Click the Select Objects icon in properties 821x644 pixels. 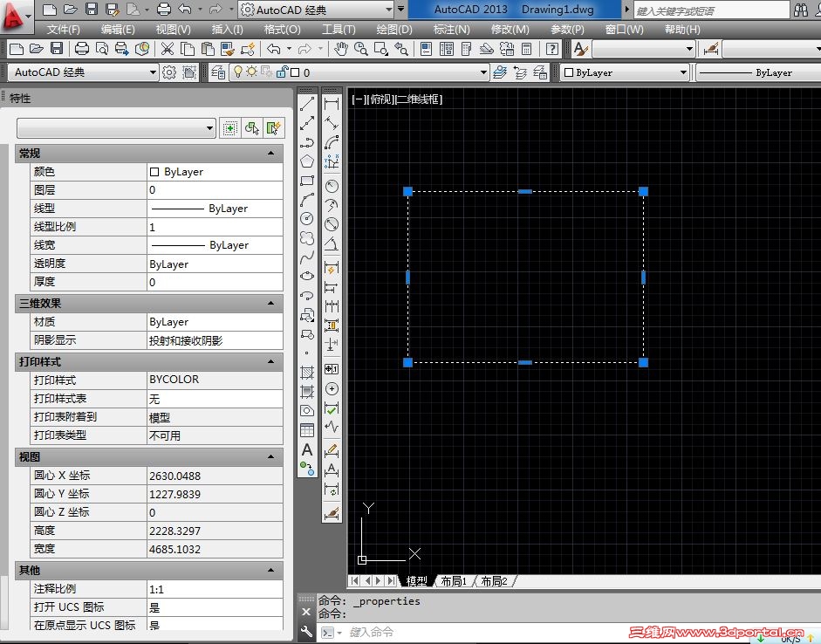point(251,128)
